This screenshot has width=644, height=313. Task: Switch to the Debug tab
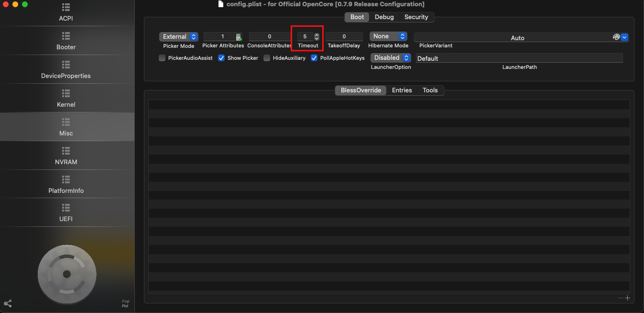click(384, 17)
